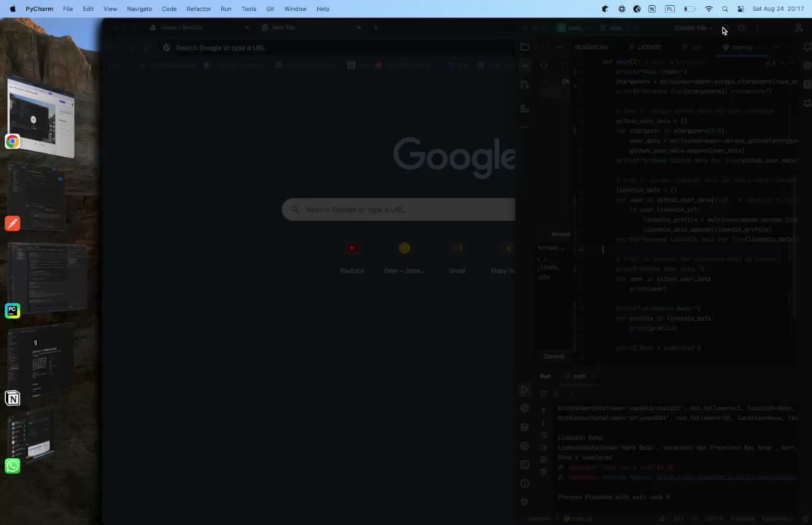Open the Navigate menu

point(139,9)
